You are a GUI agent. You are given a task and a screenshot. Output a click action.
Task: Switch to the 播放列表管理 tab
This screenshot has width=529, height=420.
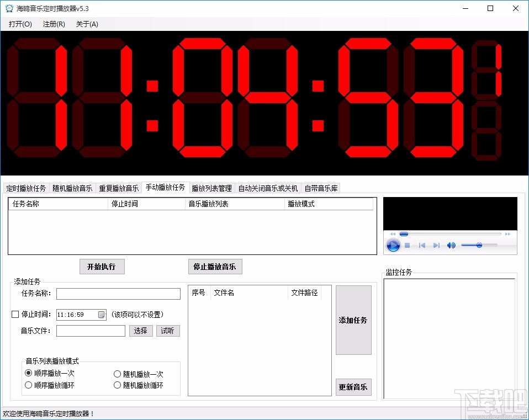[212, 187]
